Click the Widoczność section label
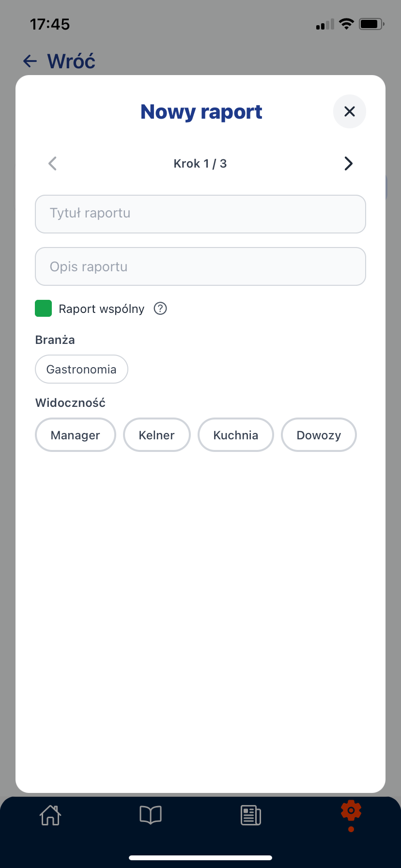This screenshot has height=868, width=401. (70, 403)
